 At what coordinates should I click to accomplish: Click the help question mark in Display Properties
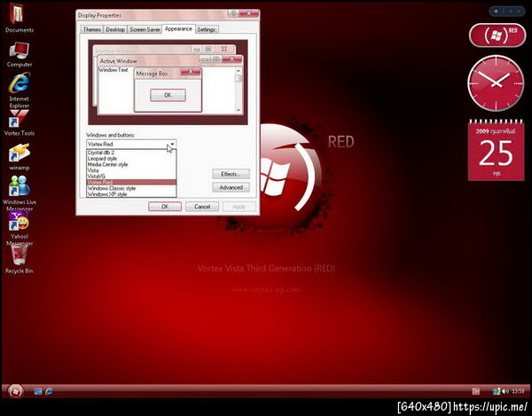[x=232, y=13]
